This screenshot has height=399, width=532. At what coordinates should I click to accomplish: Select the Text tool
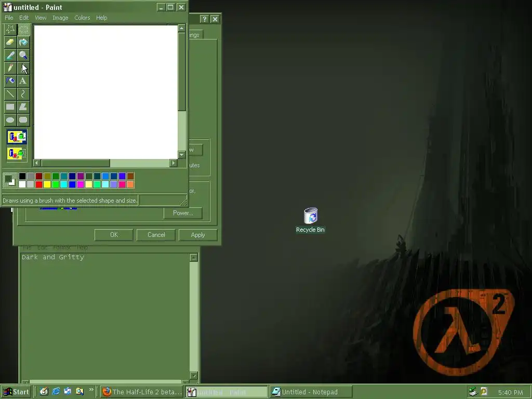tap(23, 81)
